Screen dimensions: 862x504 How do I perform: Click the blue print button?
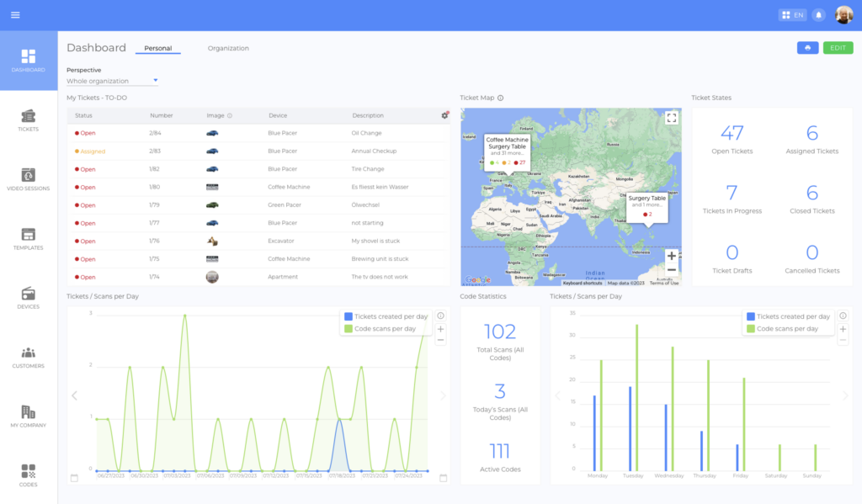(807, 48)
